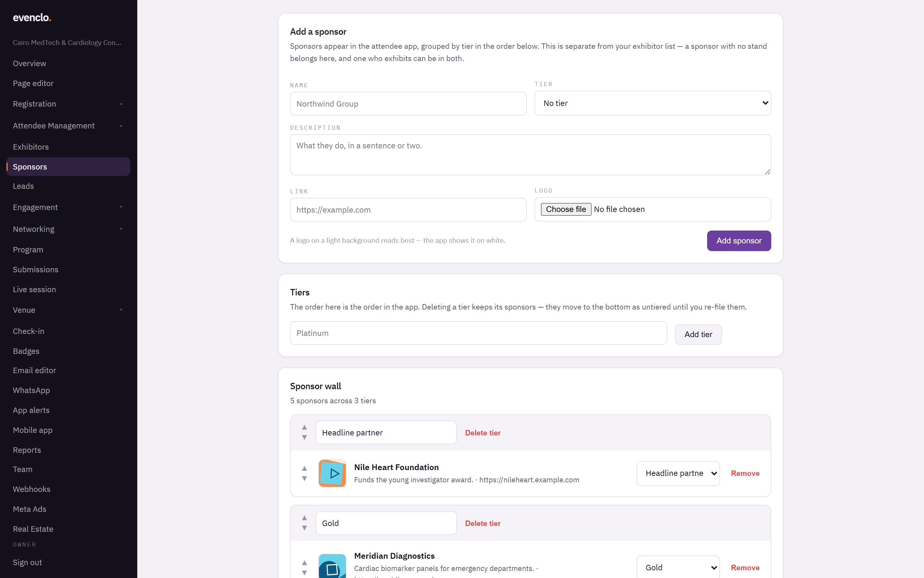Open the Exhibitors section
Screen dimensions: 924x578
[x=30, y=147]
